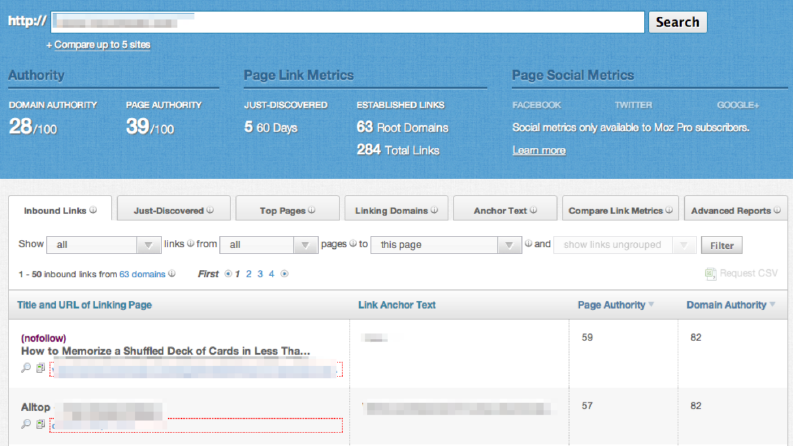Open 'How to Memorize a Shuffled Deck' link title
Image resolution: width=793 pixels, height=446 pixels.
165,351
